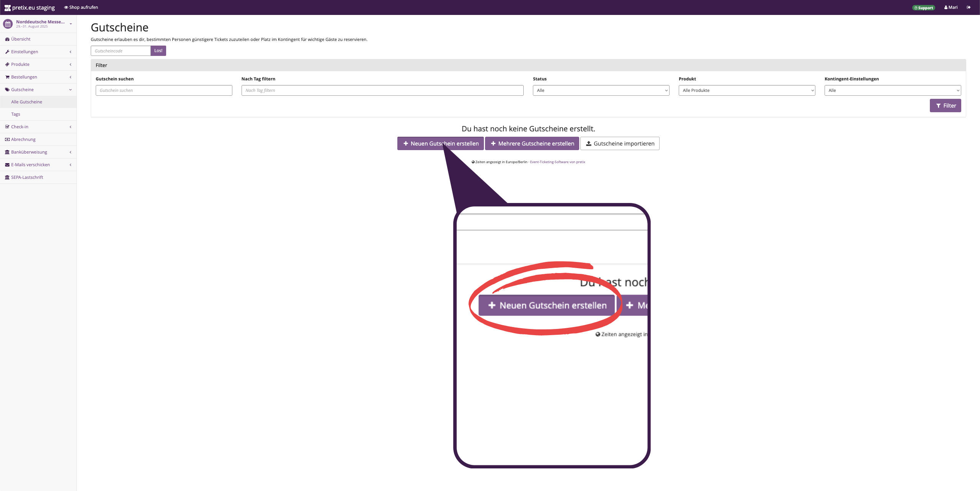This screenshot has height=491, width=980.
Task: Click the event calendar icon
Action: [x=8, y=24]
